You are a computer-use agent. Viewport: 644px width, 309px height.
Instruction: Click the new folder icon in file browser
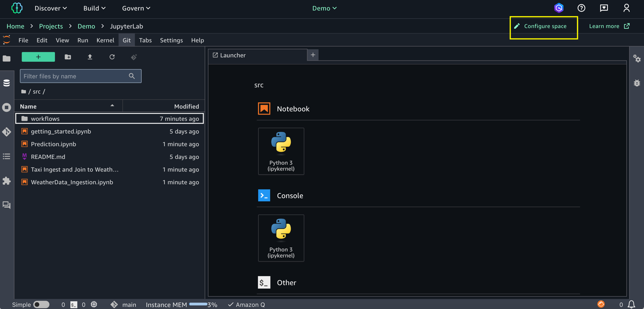click(68, 57)
